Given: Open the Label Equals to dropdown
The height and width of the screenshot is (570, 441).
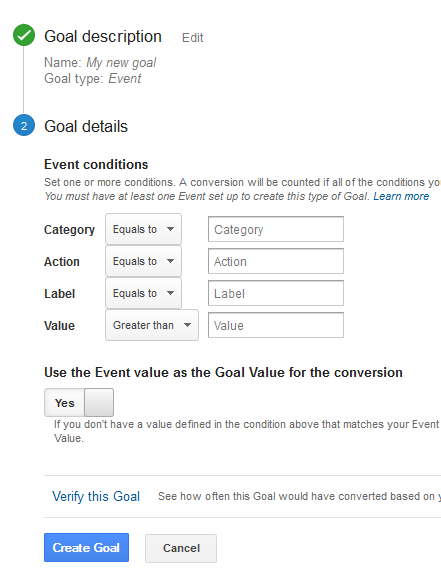Looking at the screenshot, I should (x=143, y=293).
